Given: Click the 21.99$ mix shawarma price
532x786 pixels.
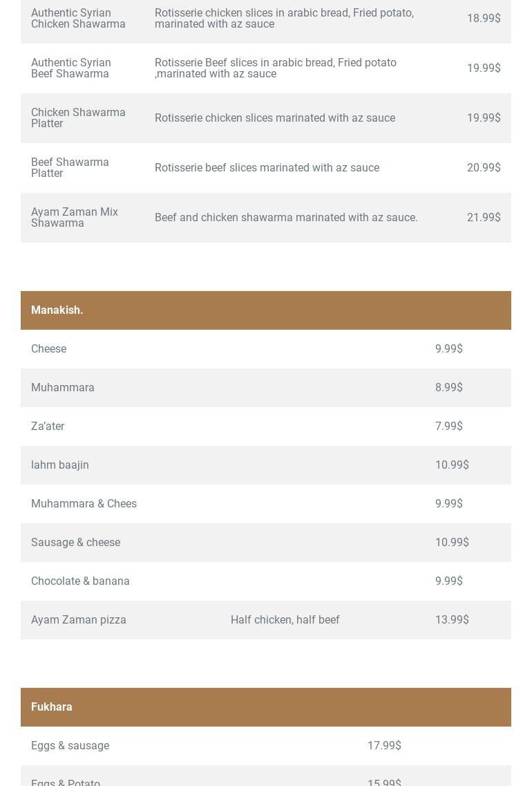Looking at the screenshot, I should (x=484, y=218).
